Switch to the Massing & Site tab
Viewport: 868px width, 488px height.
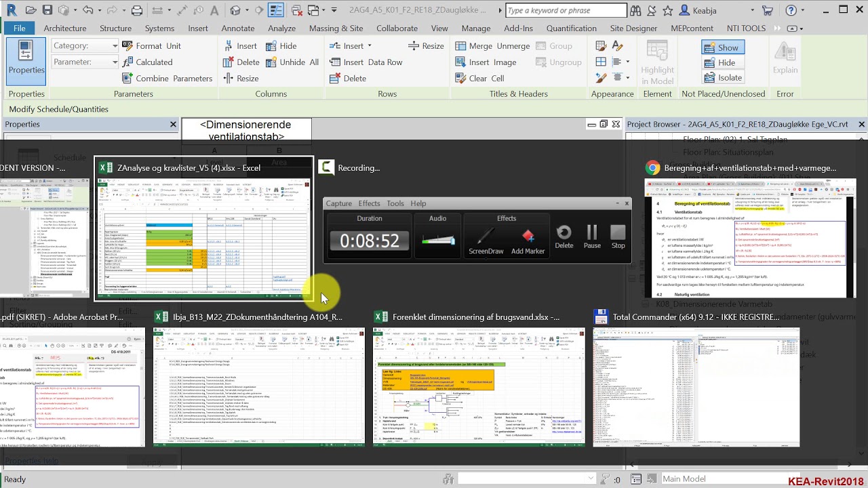click(336, 28)
